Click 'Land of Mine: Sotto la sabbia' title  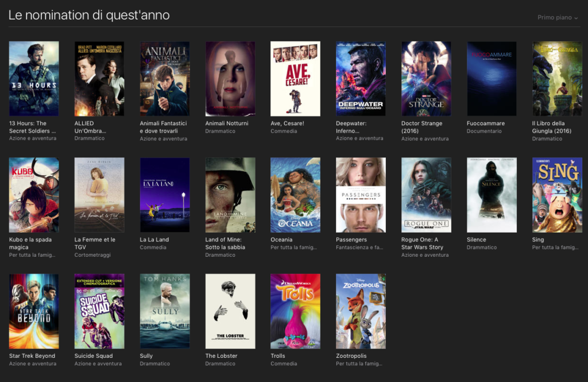[x=225, y=243]
